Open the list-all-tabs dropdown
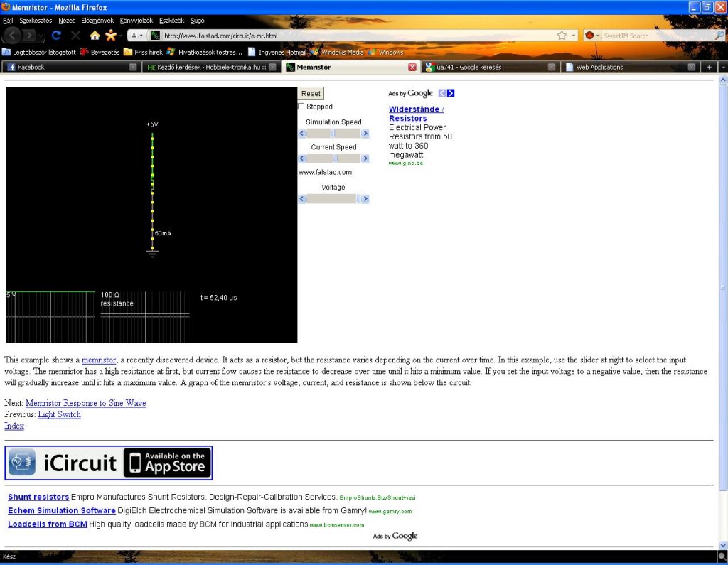 pyautogui.click(x=723, y=67)
